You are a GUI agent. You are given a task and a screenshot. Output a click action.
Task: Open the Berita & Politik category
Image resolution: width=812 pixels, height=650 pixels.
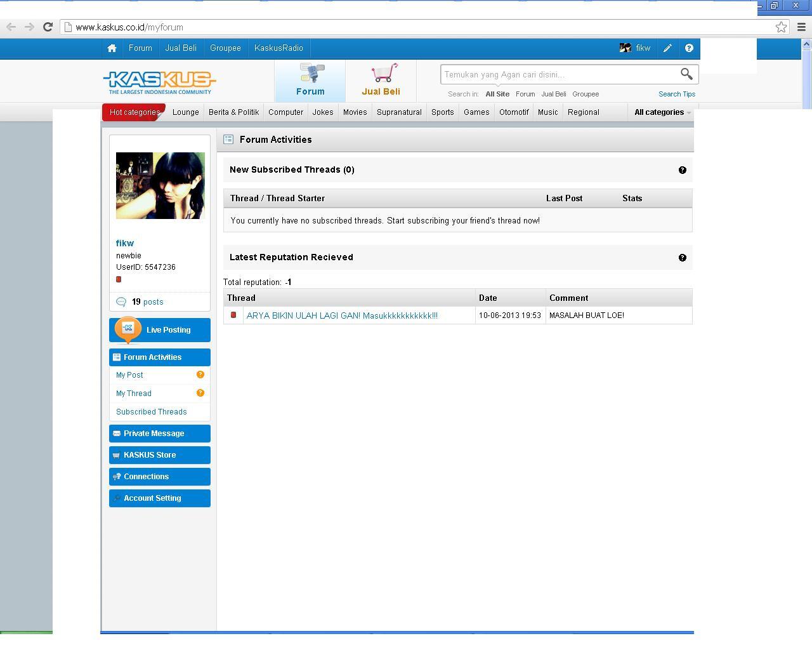233,112
